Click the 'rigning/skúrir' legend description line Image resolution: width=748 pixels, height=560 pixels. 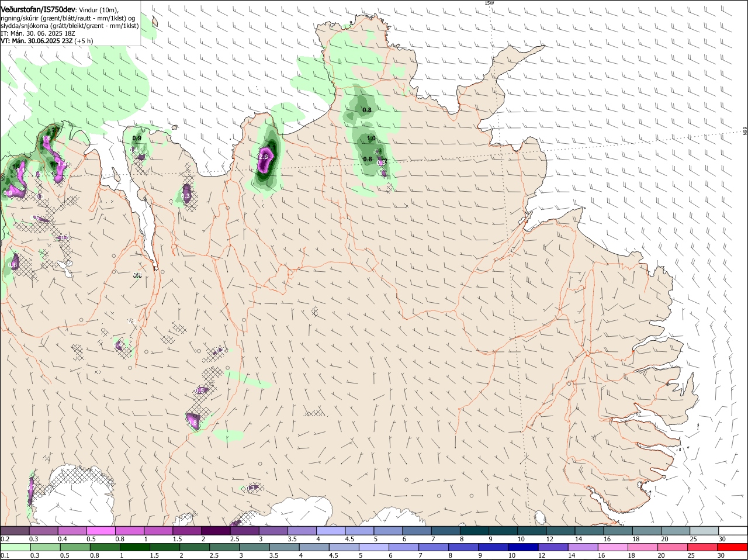[x=68, y=18]
